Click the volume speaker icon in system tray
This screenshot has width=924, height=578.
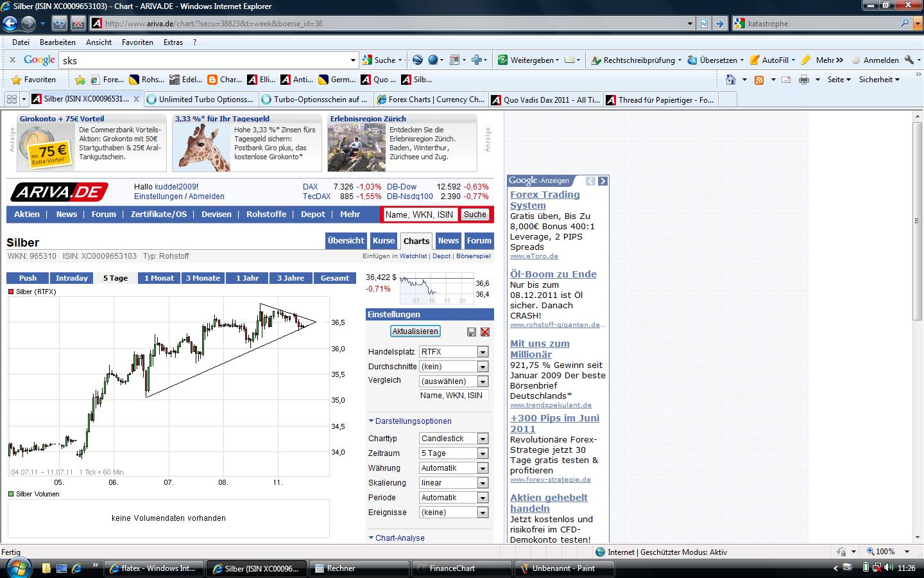(889, 568)
